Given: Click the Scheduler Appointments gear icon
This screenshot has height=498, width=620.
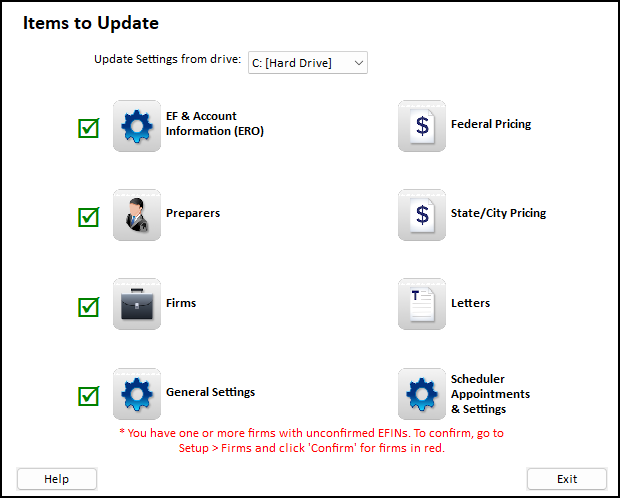Looking at the screenshot, I should tap(422, 394).
